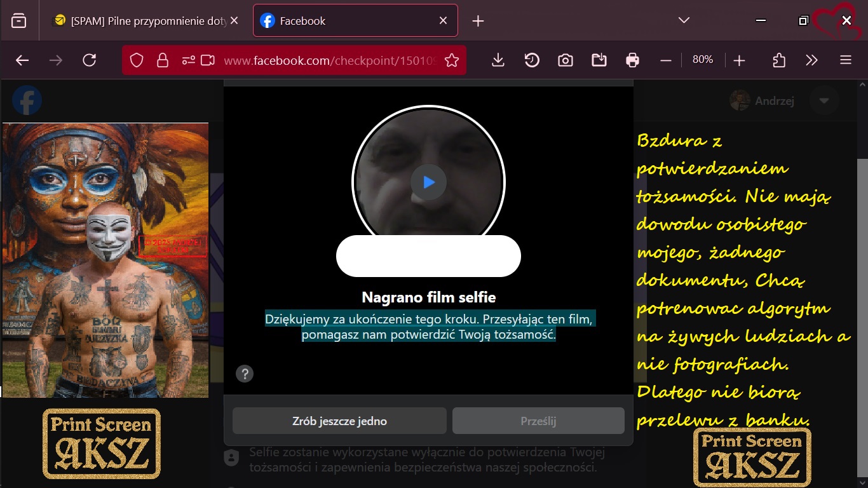Open the downloads panel
This screenshot has width=868, height=488.
click(x=498, y=60)
